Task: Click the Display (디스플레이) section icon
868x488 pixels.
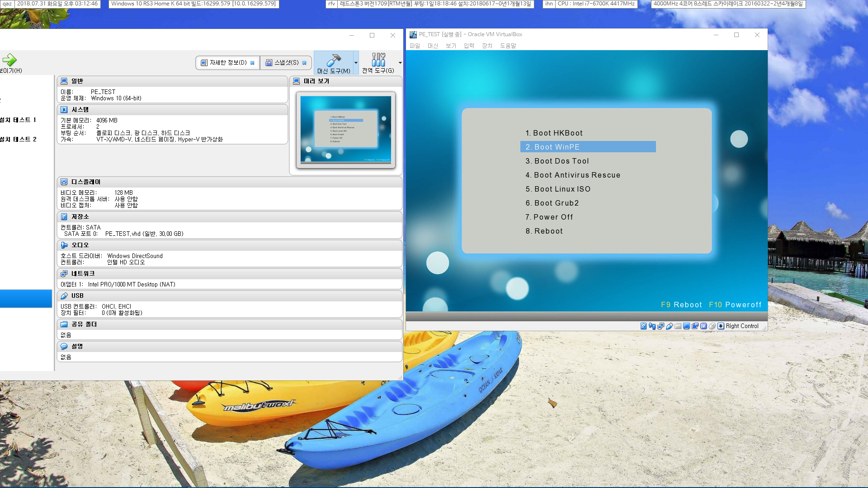Action: coord(64,182)
